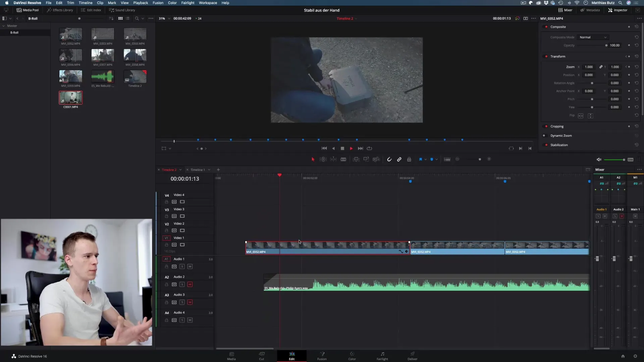
Task: Toggle the Inspector panel
Action: (x=618, y=10)
